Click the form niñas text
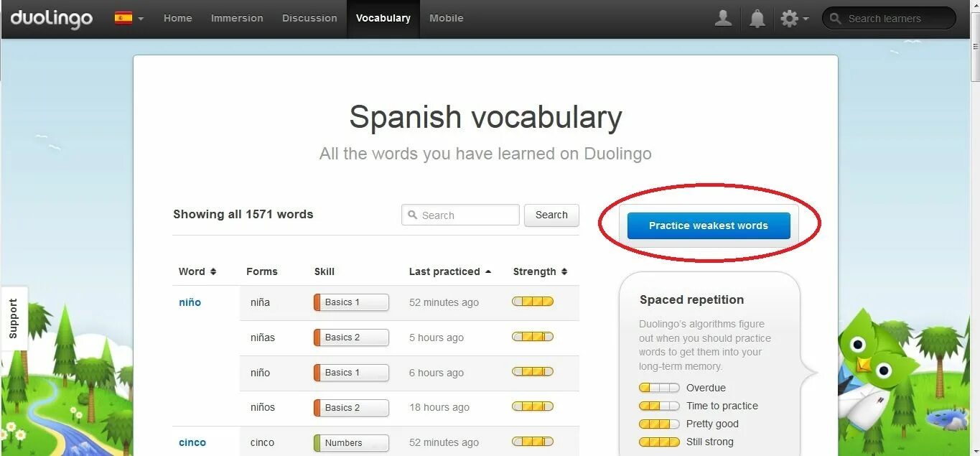 click(x=263, y=338)
